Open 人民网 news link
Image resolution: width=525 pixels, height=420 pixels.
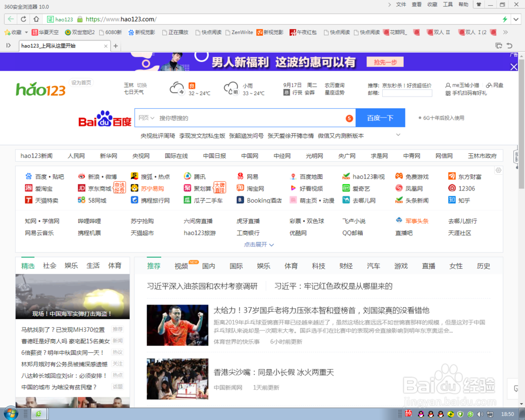[x=76, y=156]
